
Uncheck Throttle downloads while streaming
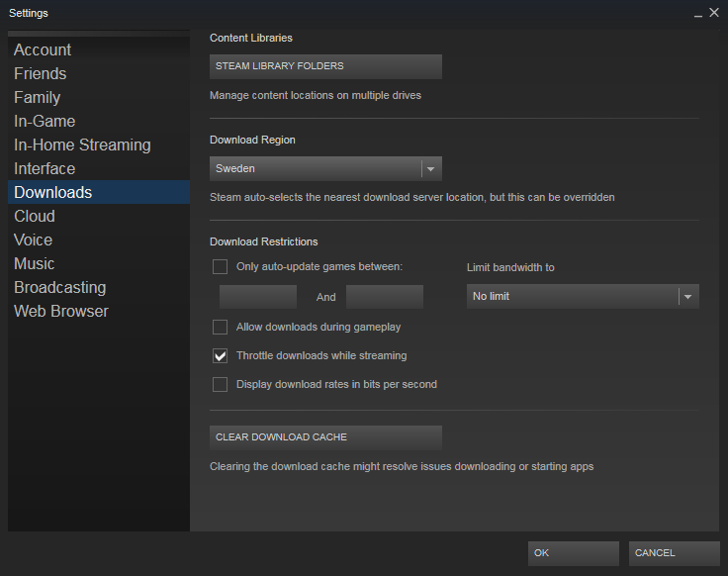[x=220, y=356]
